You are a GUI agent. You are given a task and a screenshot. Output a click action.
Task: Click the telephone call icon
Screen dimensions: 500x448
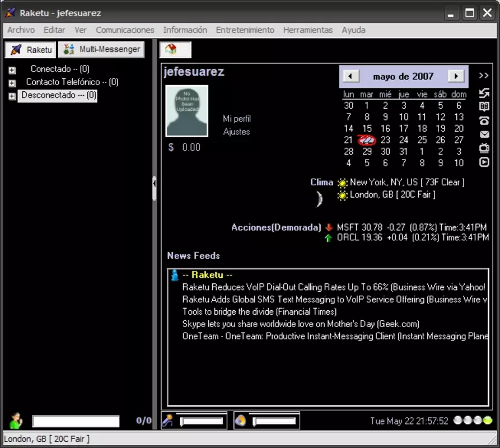(x=484, y=120)
